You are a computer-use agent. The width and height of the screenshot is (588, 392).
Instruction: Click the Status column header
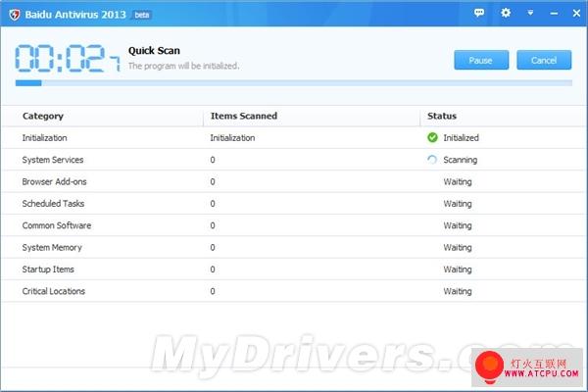coord(442,116)
